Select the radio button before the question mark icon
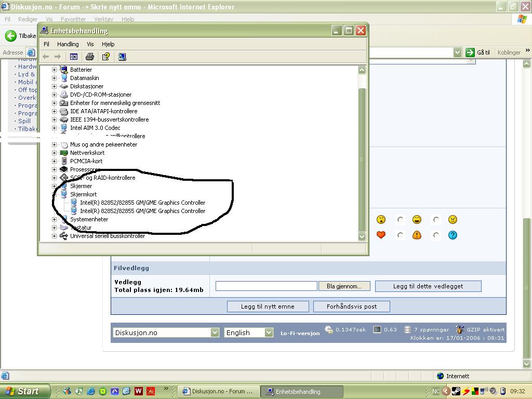This screenshot has width=532, height=399. [436, 235]
